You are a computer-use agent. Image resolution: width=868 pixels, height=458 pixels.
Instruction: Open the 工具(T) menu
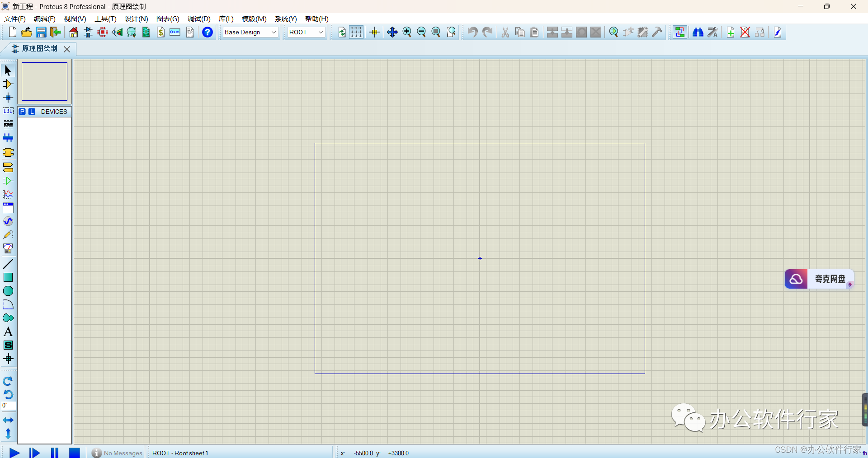click(x=105, y=19)
